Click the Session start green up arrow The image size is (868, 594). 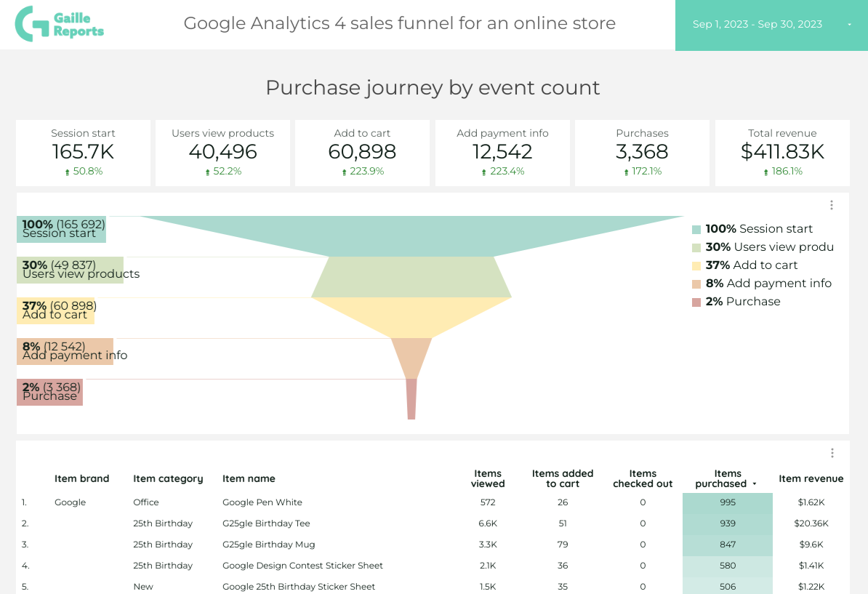68,172
